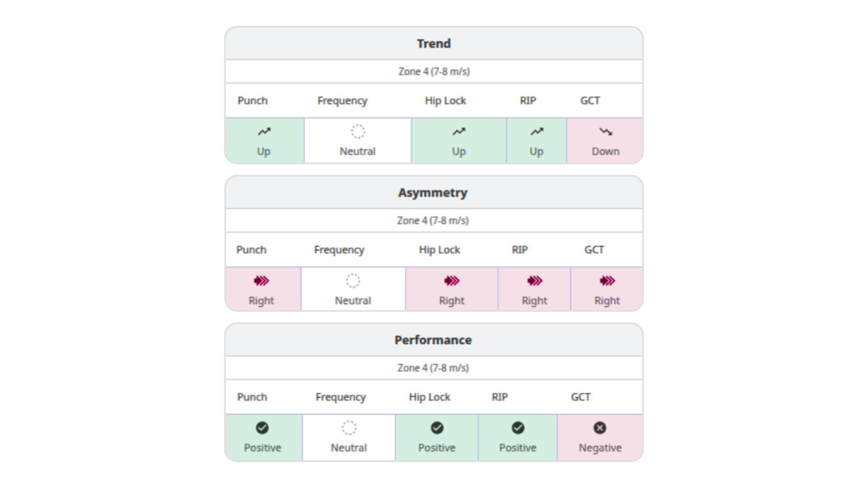This screenshot has height=488, width=868.
Task: Select the Performance panel header
Action: 434,340
